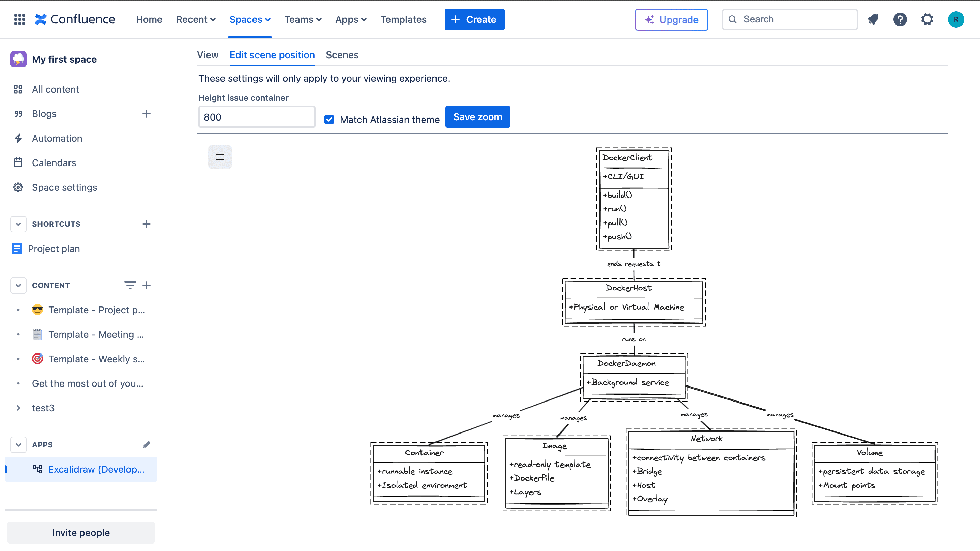Screen dimensions: 980x551
Task: Click Invite people button
Action: 81,532
